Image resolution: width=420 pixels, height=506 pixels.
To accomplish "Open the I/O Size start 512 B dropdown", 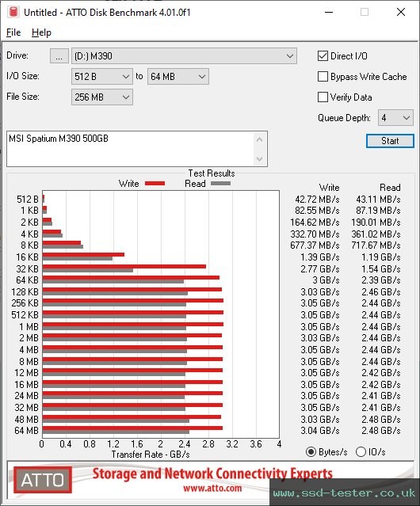I will (x=102, y=77).
